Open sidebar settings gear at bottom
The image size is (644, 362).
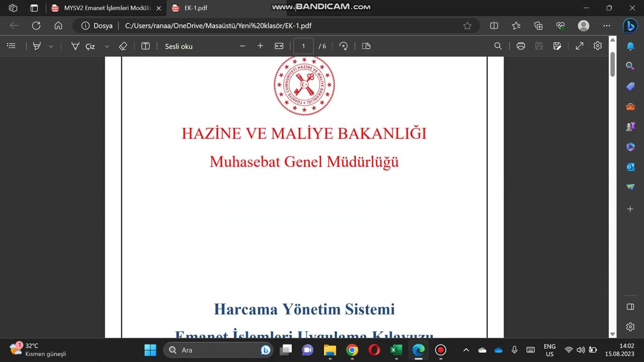[630, 327]
